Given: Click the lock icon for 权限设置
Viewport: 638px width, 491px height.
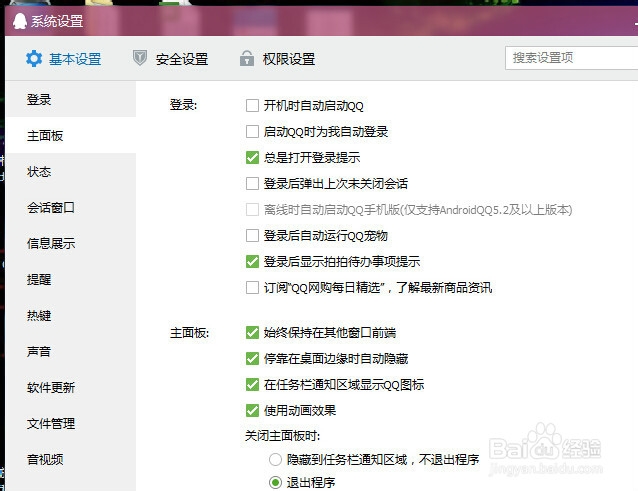Looking at the screenshot, I should (247, 58).
